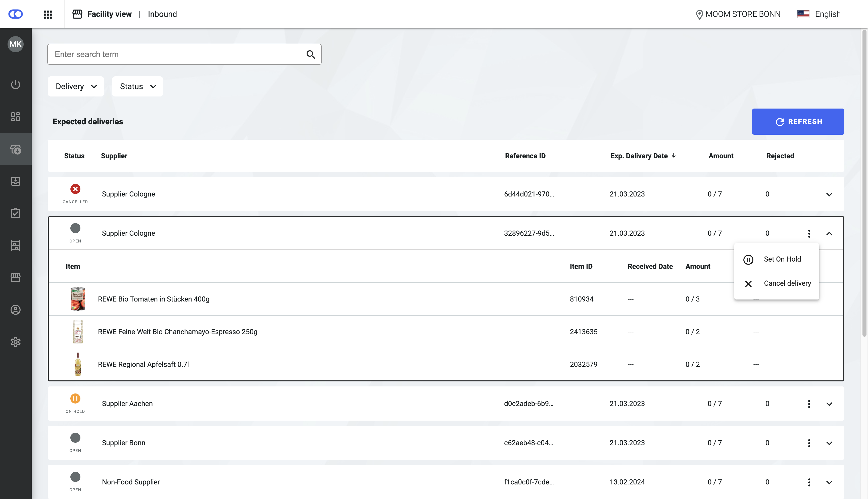Open three-dot menu for Supplier Bonn

tap(809, 443)
